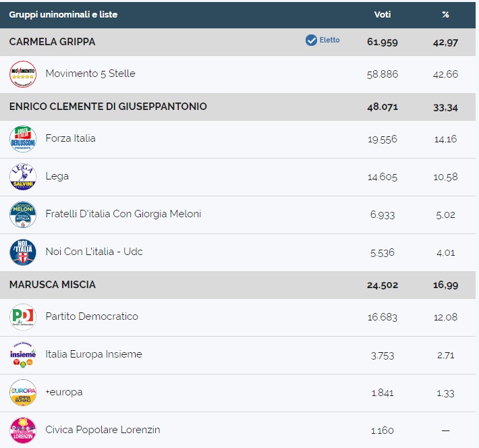Click percentage 2,71 for Italia Europa Insieme
Screen dimensions: 479x448
click(x=445, y=355)
